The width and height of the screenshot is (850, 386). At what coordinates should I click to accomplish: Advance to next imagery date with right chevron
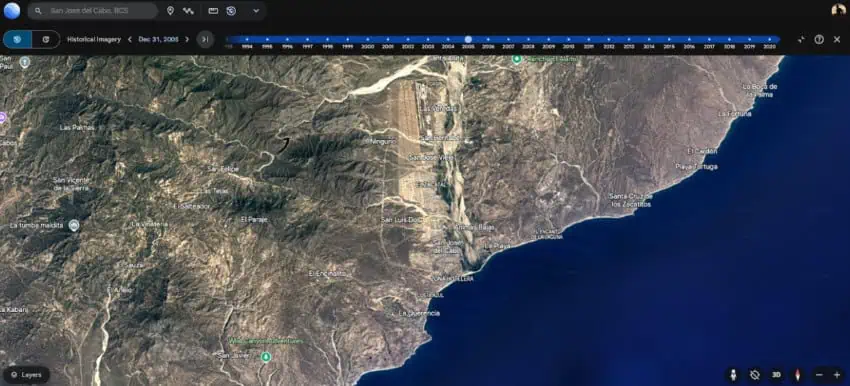click(187, 40)
